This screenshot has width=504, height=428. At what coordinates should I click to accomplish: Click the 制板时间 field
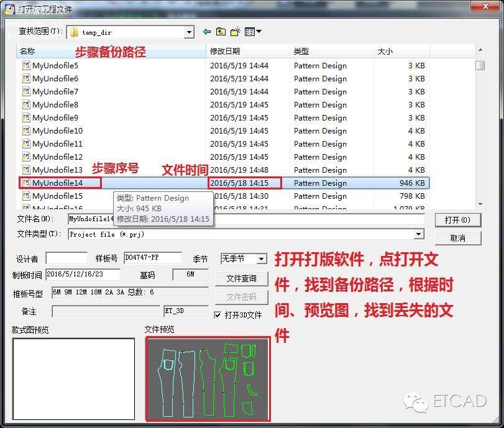pos(83,275)
